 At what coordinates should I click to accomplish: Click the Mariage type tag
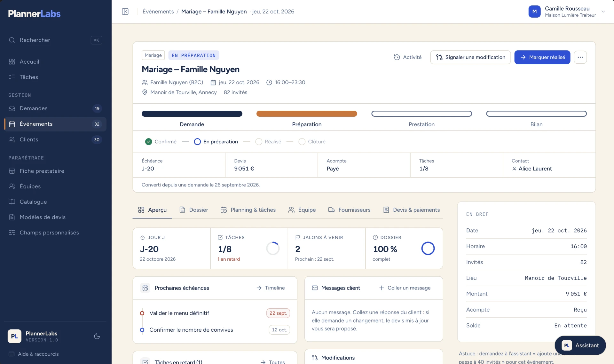153,55
